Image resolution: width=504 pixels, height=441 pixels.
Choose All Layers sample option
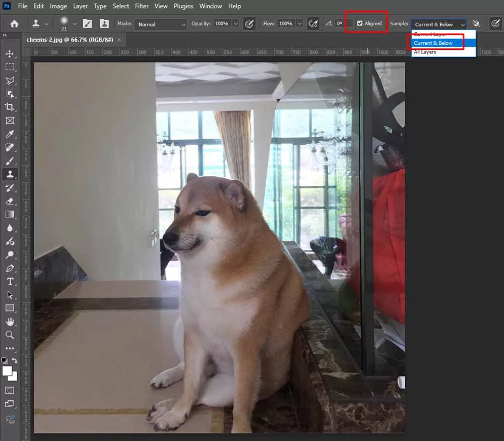[x=425, y=52]
